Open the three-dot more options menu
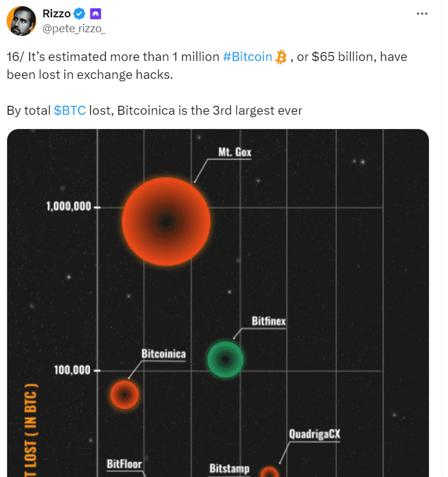 click(x=422, y=14)
